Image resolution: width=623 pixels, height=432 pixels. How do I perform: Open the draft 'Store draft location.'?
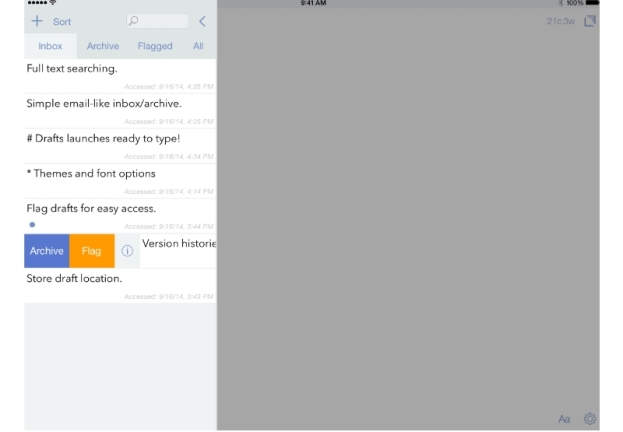pyautogui.click(x=120, y=286)
